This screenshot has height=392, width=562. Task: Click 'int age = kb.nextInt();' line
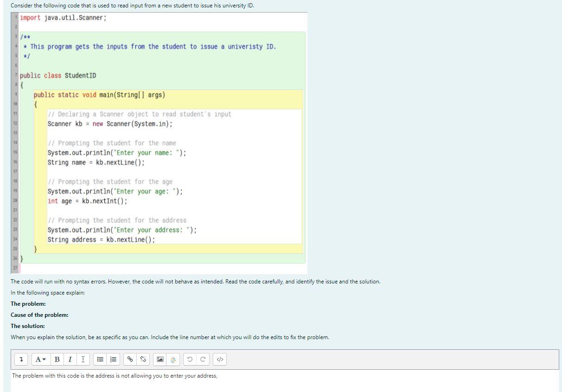[x=87, y=201]
